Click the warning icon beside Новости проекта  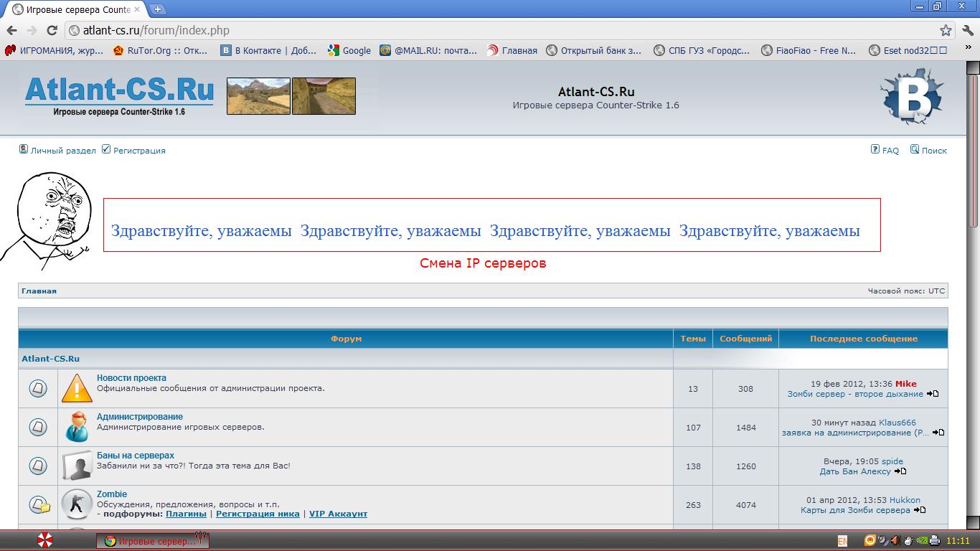pyautogui.click(x=77, y=388)
